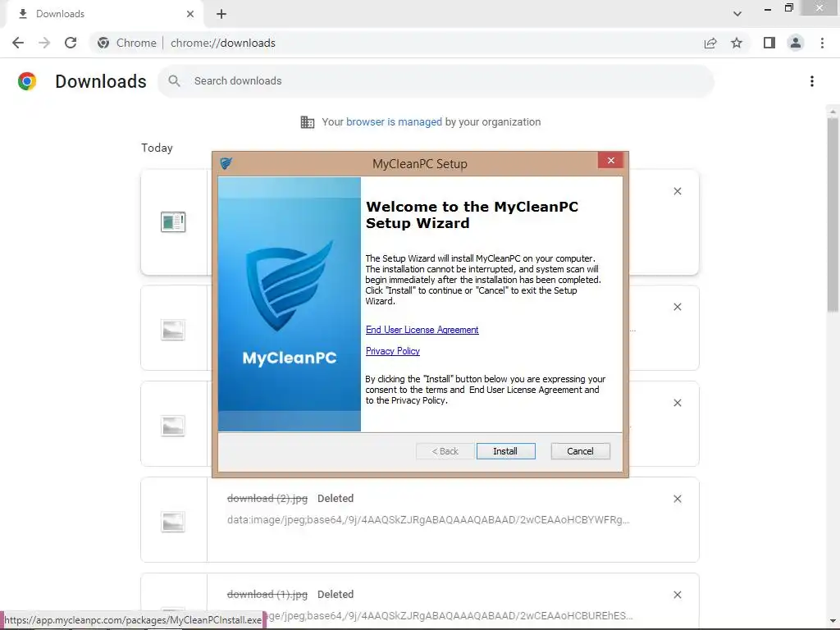Expand the tab search chevron

(x=737, y=14)
